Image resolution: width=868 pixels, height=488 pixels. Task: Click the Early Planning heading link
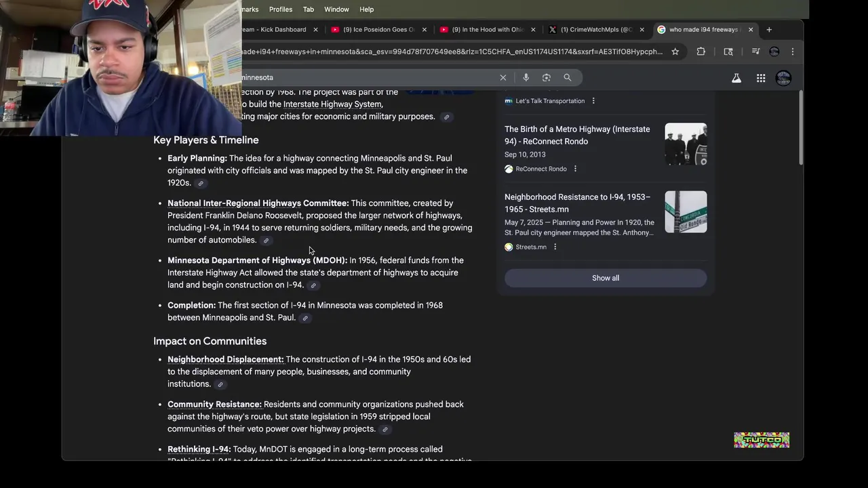pos(197,158)
